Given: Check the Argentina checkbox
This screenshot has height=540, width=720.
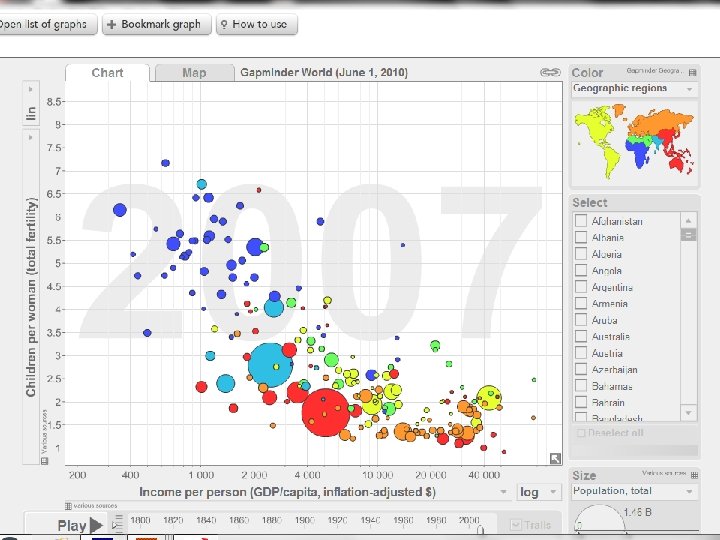Looking at the screenshot, I should (x=581, y=287).
